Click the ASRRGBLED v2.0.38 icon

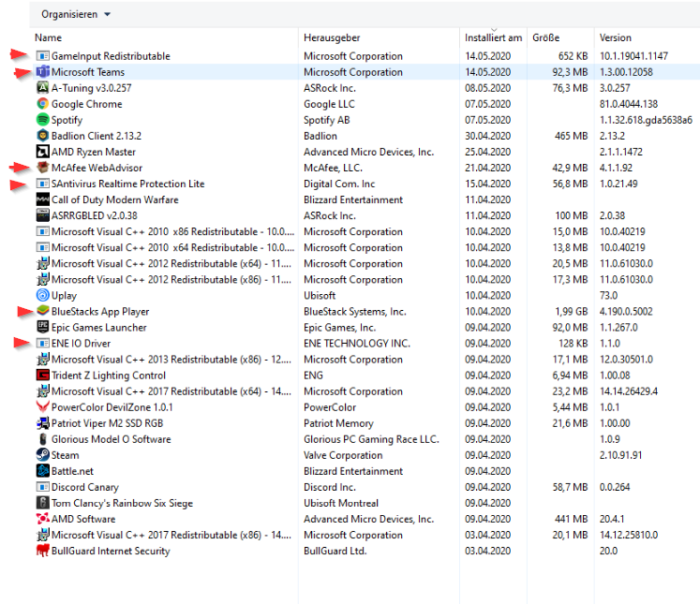(42, 215)
